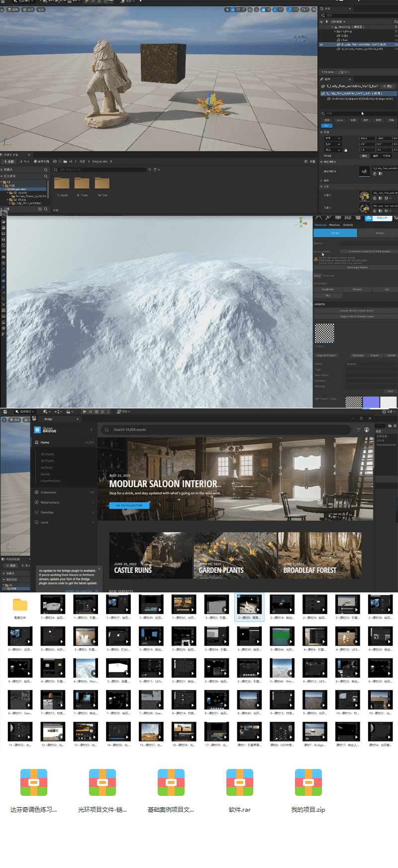Open the 平台 platforms dropdown

click(123, 411)
